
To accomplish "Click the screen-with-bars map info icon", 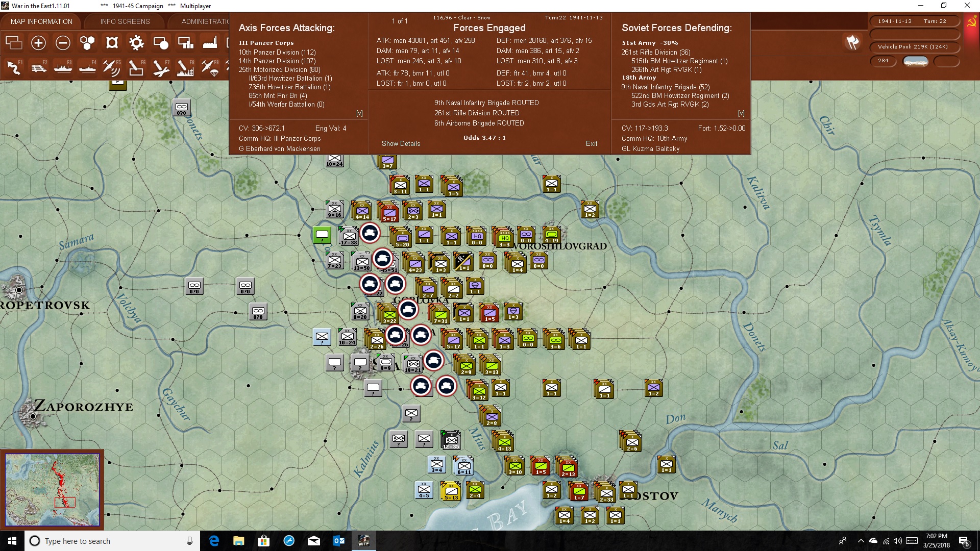I will (x=185, y=43).
